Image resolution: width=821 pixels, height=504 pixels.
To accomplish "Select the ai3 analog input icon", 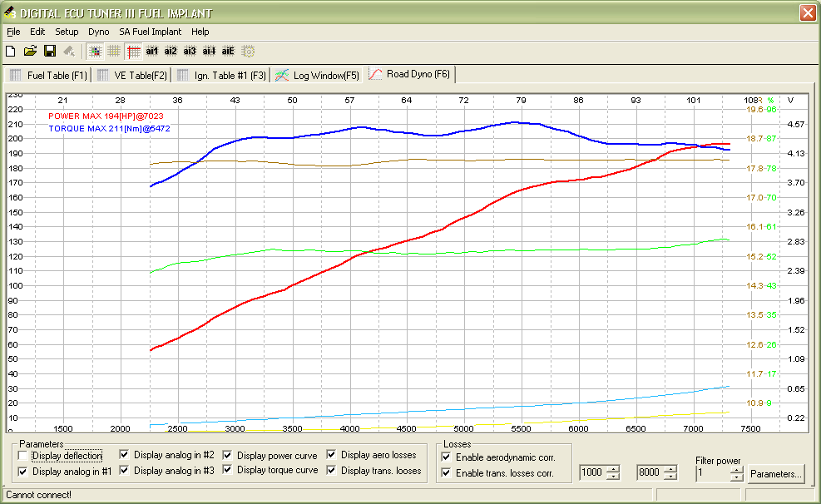I will pos(190,51).
